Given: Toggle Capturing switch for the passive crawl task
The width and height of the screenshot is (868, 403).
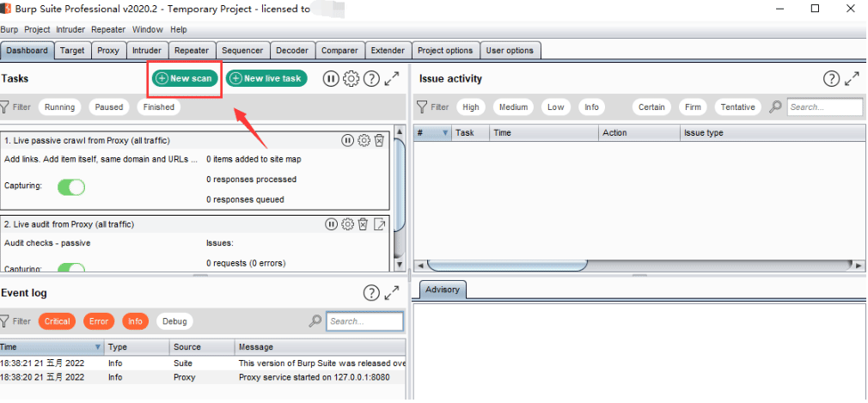Looking at the screenshot, I should [x=71, y=187].
